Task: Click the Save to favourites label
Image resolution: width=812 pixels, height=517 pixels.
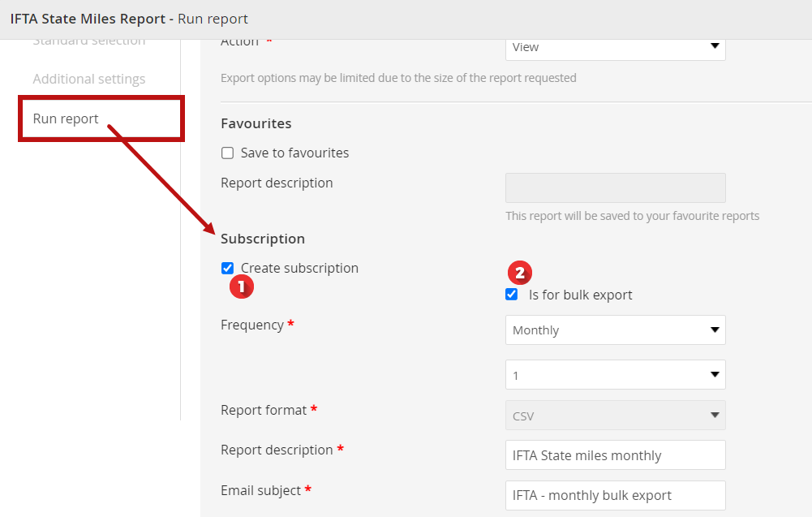Action: tap(294, 153)
